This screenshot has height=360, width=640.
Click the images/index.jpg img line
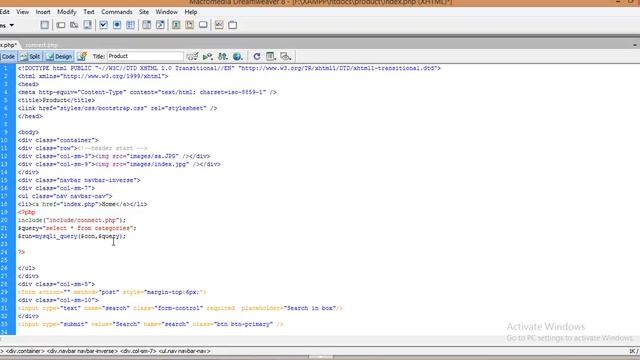pyautogui.click(x=119, y=164)
